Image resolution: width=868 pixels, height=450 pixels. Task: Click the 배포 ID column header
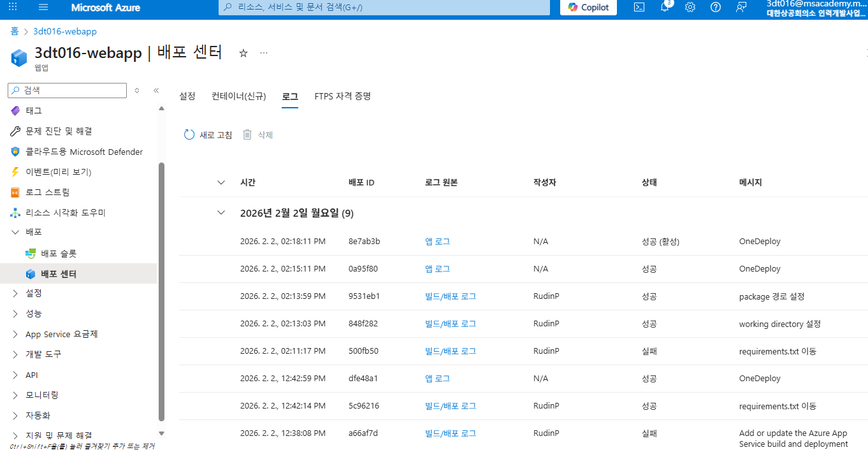pos(361,182)
